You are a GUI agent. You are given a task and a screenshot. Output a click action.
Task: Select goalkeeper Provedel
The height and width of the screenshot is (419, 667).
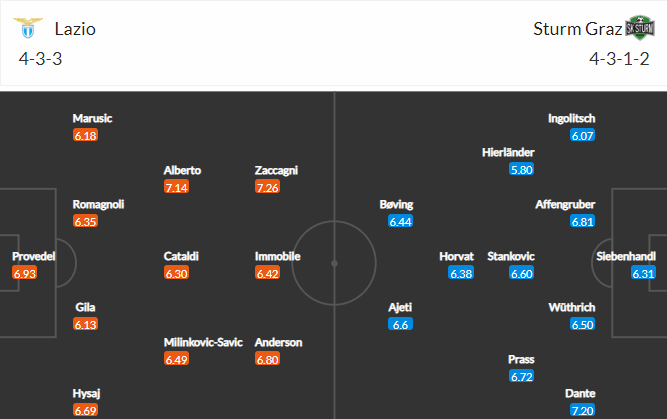tap(34, 256)
